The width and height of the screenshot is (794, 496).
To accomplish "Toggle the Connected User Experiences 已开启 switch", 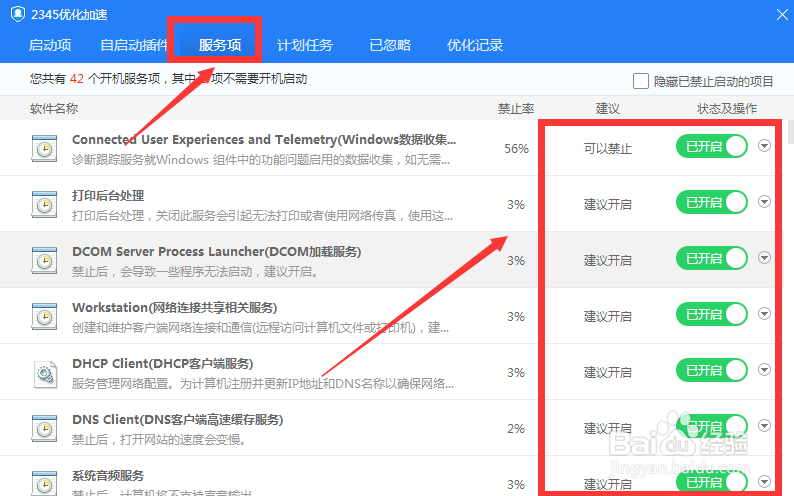I will click(712, 147).
